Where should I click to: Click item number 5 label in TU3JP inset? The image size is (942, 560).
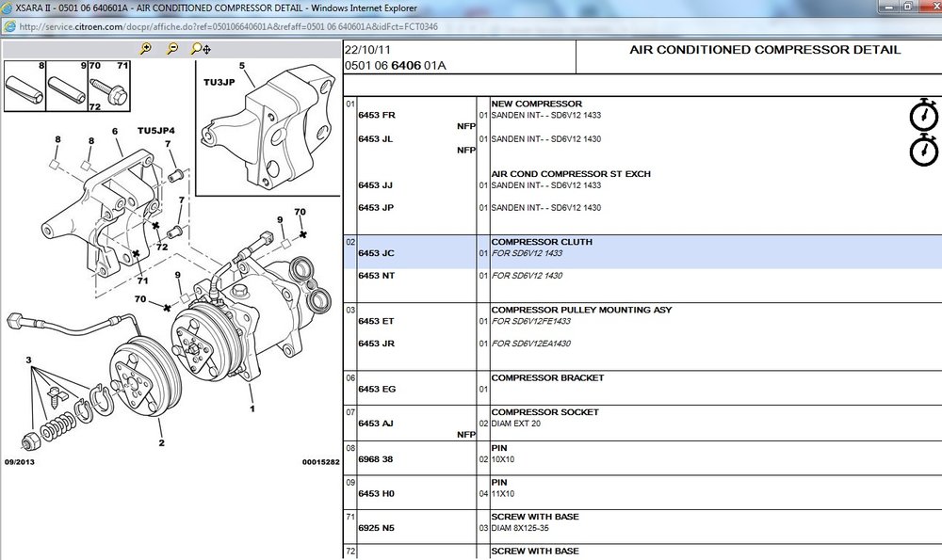click(242, 66)
